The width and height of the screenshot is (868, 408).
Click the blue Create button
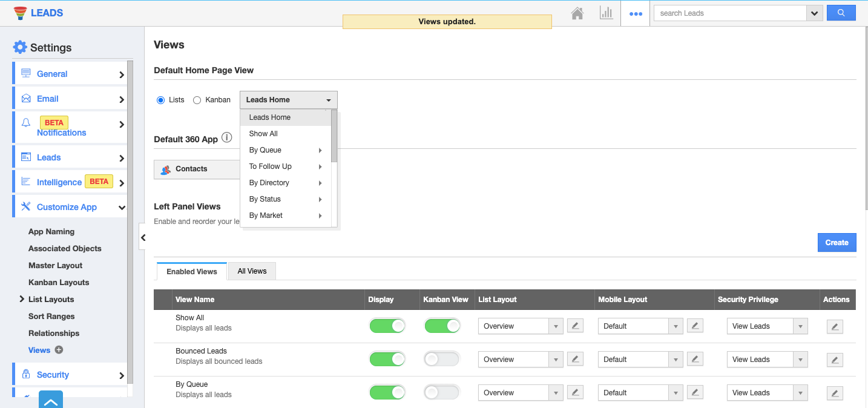pyautogui.click(x=837, y=243)
